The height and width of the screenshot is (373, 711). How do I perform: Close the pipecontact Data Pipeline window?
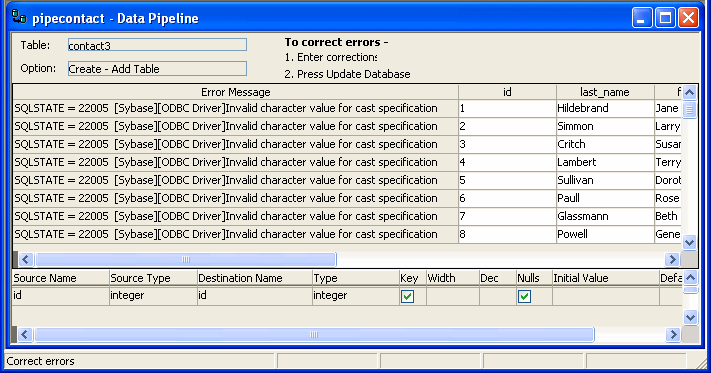pyautogui.click(x=688, y=18)
